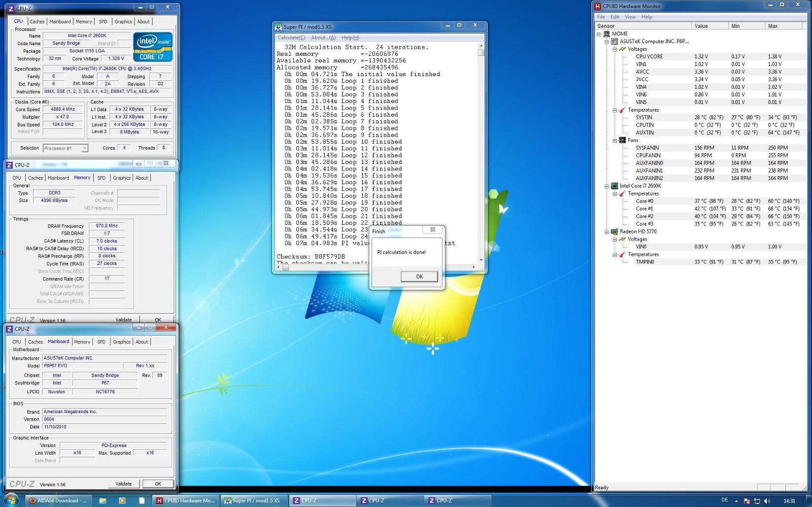Open the About...(A) menu in Super PI
Viewport: 812px width, 507px height.
tap(323, 38)
